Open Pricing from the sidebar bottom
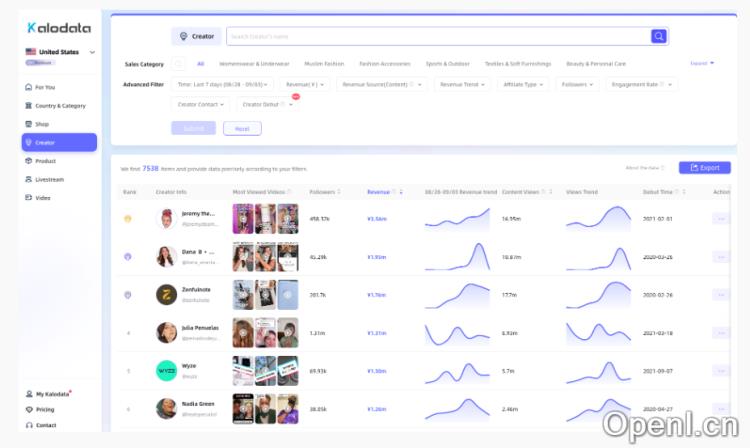Viewport: 750px width, 448px height. (45, 409)
